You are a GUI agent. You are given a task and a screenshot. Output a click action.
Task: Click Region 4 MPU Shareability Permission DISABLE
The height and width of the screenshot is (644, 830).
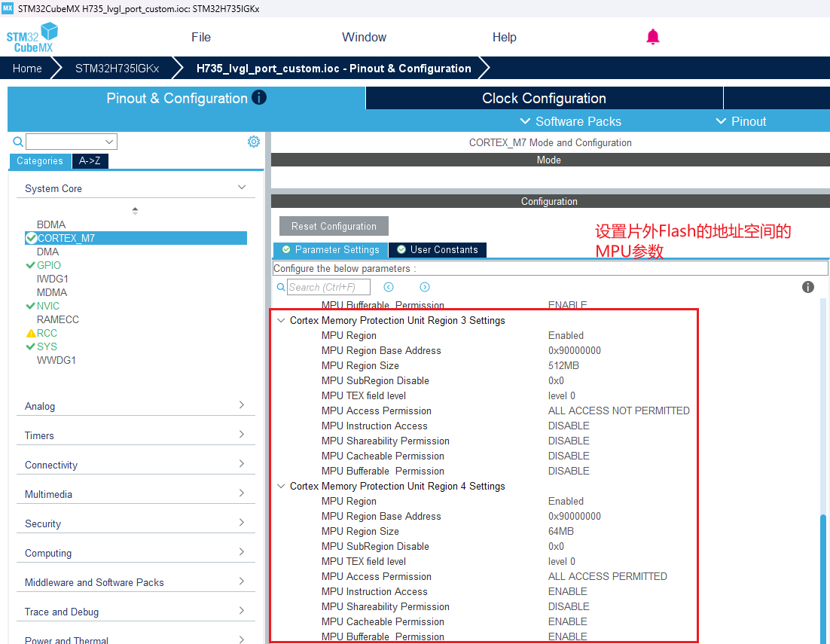click(x=569, y=606)
